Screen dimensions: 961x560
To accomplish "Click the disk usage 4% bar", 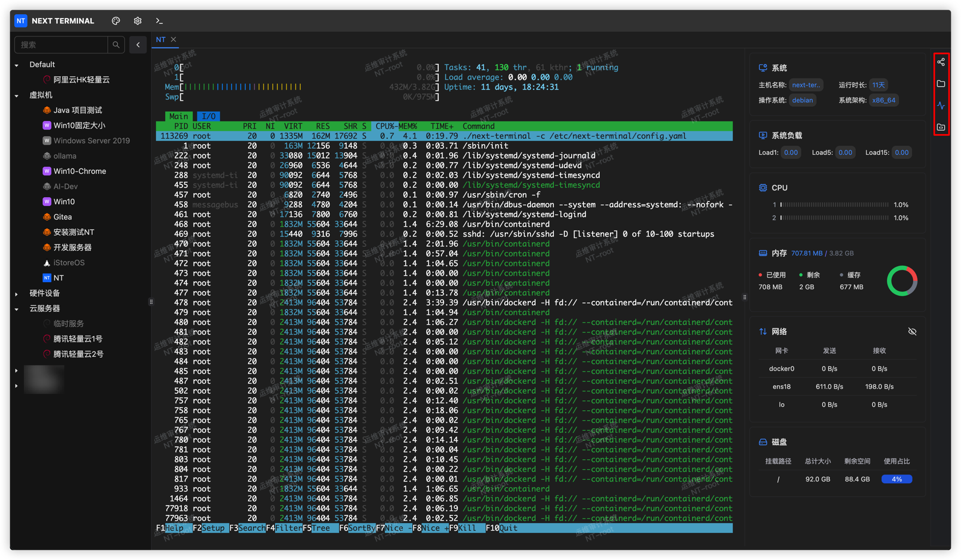I will pyautogui.click(x=897, y=479).
